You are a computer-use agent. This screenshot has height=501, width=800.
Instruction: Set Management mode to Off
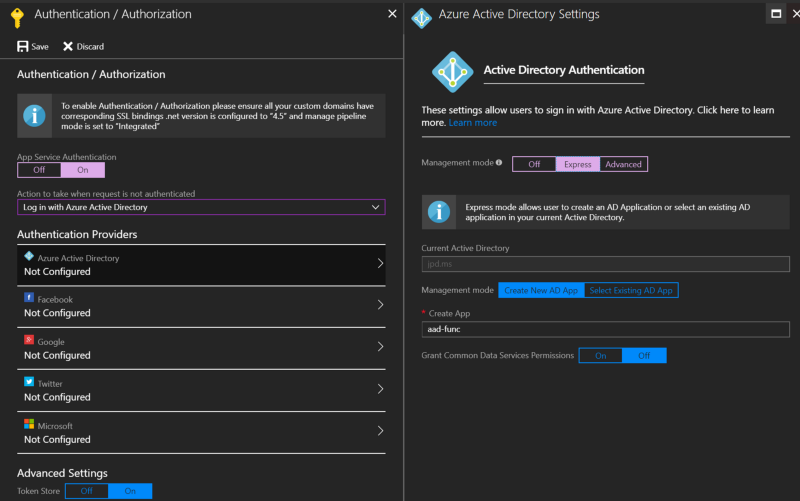(x=534, y=164)
